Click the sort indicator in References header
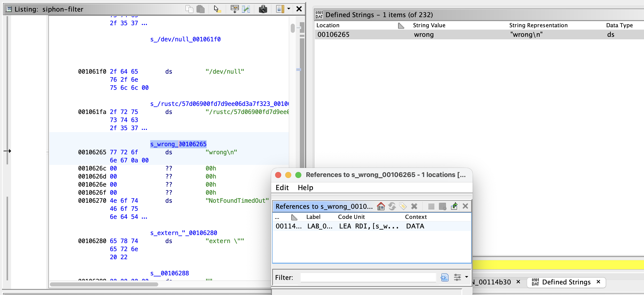Viewport: 644px width, 295px height. tap(294, 217)
